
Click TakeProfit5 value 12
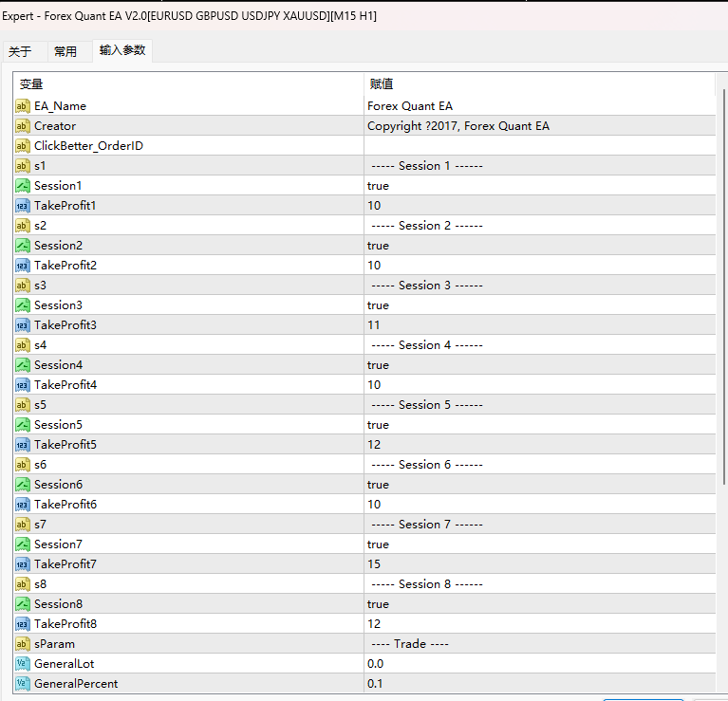(x=374, y=445)
